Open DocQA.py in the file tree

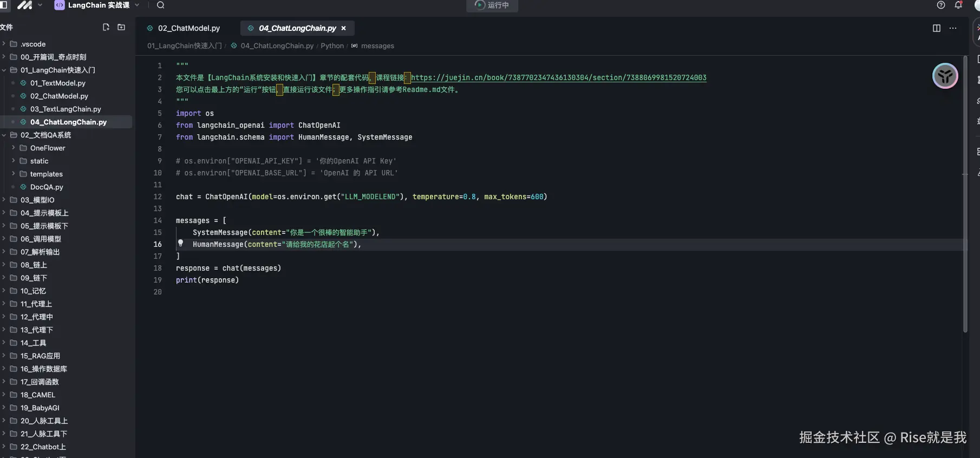pyautogui.click(x=47, y=187)
